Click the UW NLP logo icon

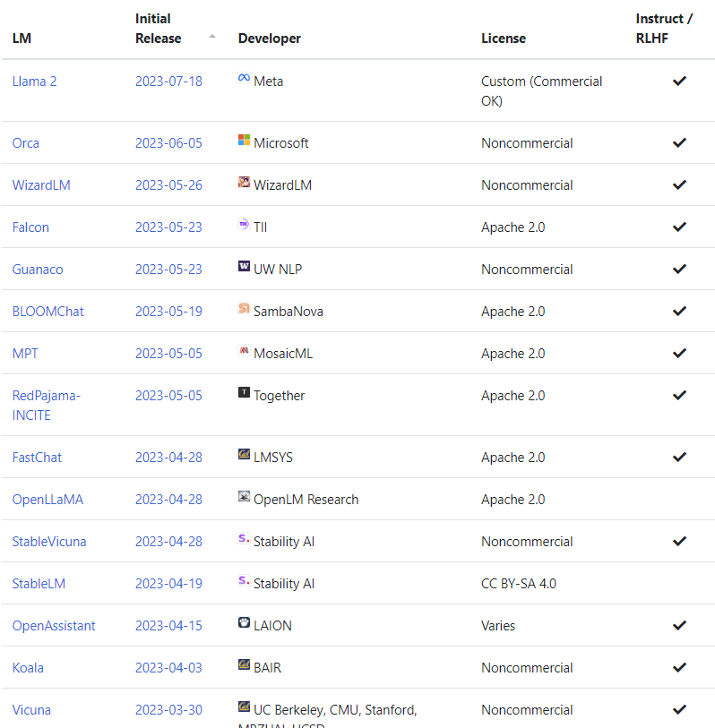point(244,267)
